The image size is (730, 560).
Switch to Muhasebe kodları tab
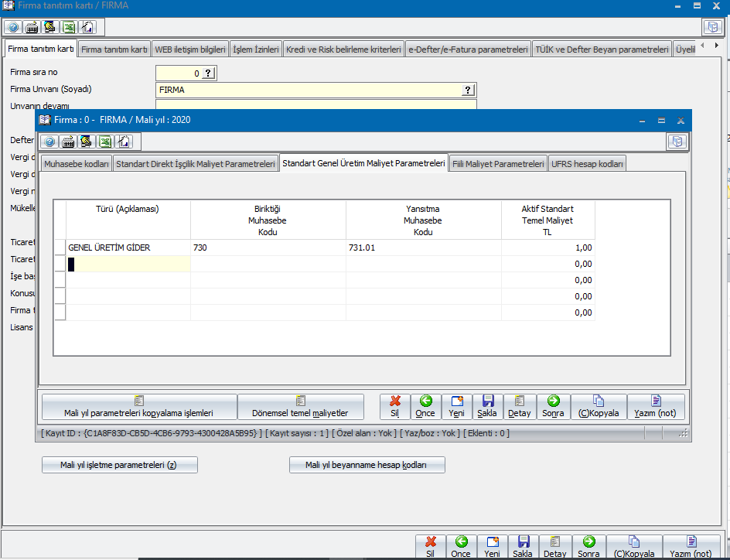(x=77, y=164)
